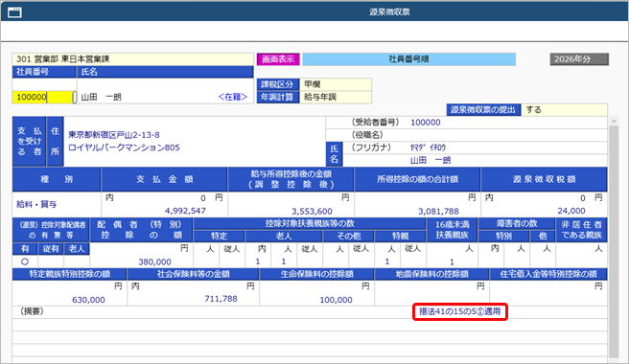Select the 支払金額 value 4,992,547
This screenshot has height=364, width=629.
click(185, 211)
